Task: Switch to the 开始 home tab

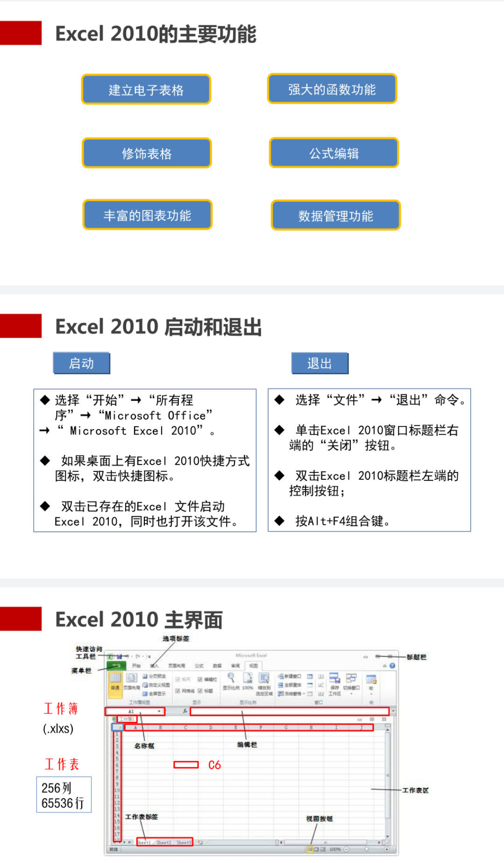Action: tap(136, 666)
